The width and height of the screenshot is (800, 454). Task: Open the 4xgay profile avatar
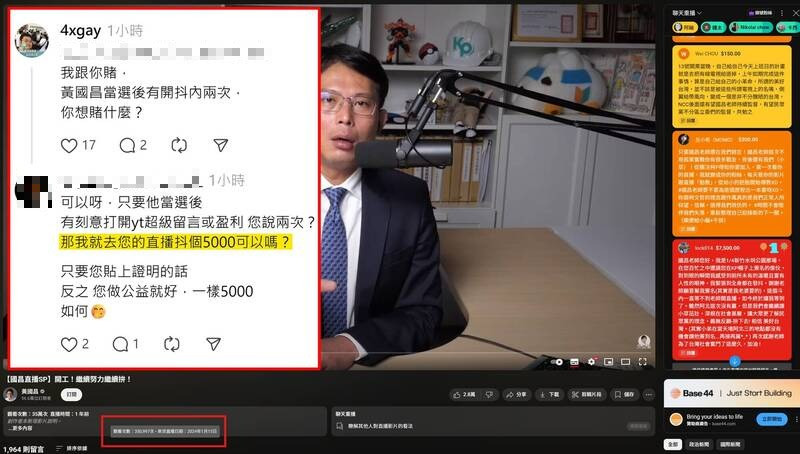(x=32, y=40)
